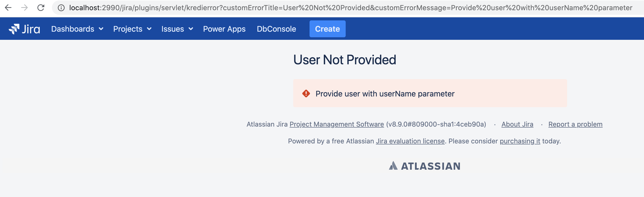
Task: Click the blue Create button
Action: click(x=327, y=29)
